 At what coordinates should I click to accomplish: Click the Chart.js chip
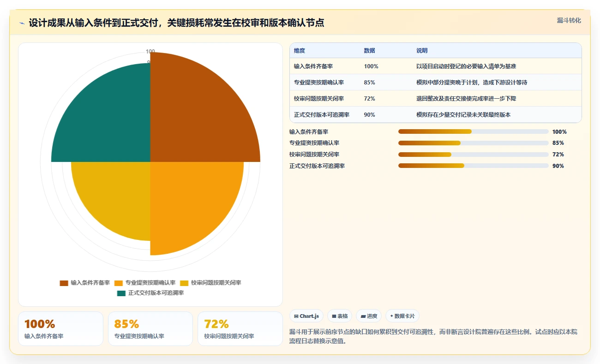[306, 316]
